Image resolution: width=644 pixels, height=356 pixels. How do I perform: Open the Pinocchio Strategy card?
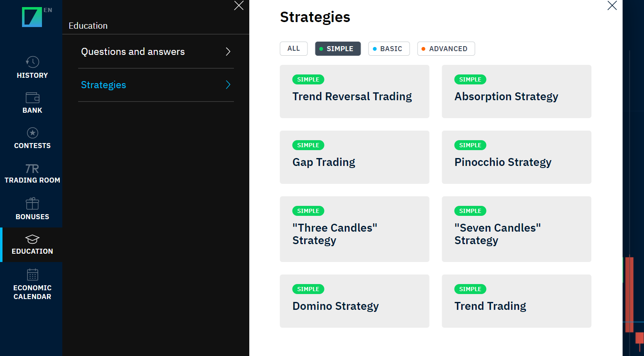point(516,157)
